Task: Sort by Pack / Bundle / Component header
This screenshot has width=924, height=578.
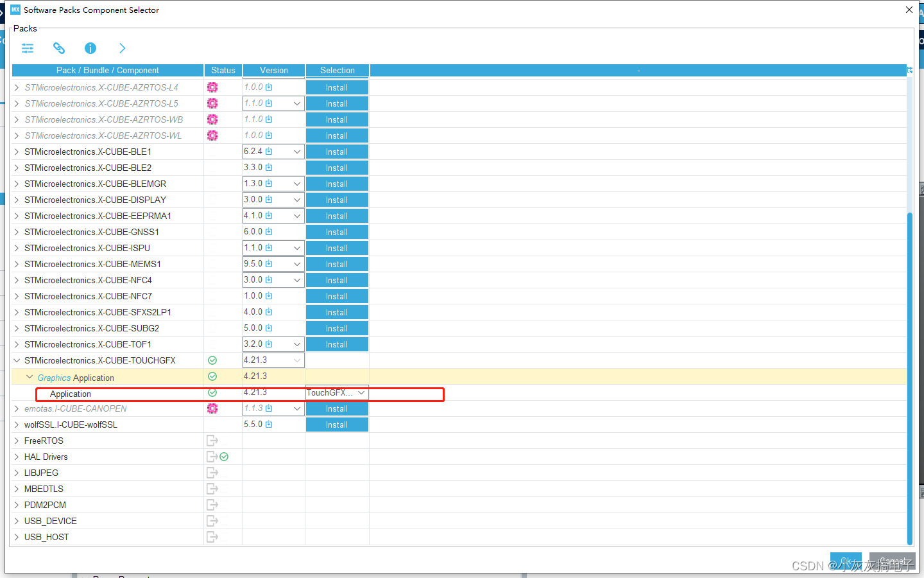Action: (108, 70)
